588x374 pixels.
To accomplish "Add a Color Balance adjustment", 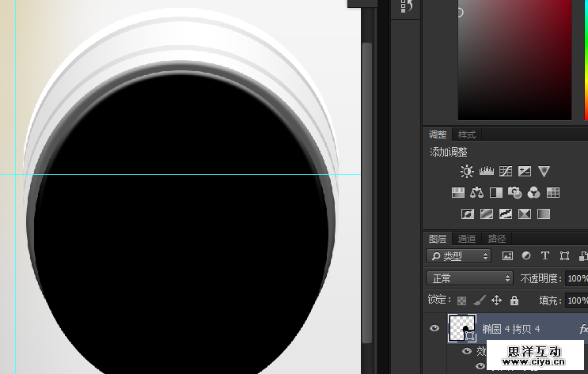I will (x=476, y=192).
